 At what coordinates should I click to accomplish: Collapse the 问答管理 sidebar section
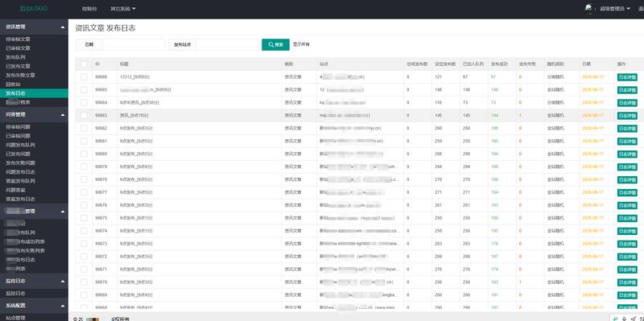pos(34,114)
